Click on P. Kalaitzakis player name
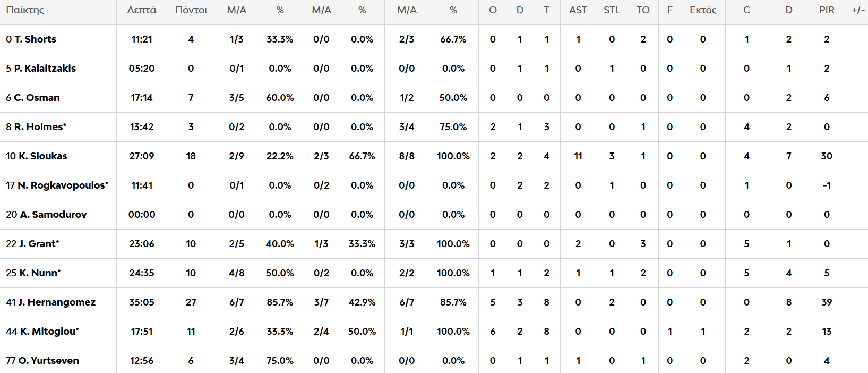This screenshot has width=868, height=373. point(45,69)
